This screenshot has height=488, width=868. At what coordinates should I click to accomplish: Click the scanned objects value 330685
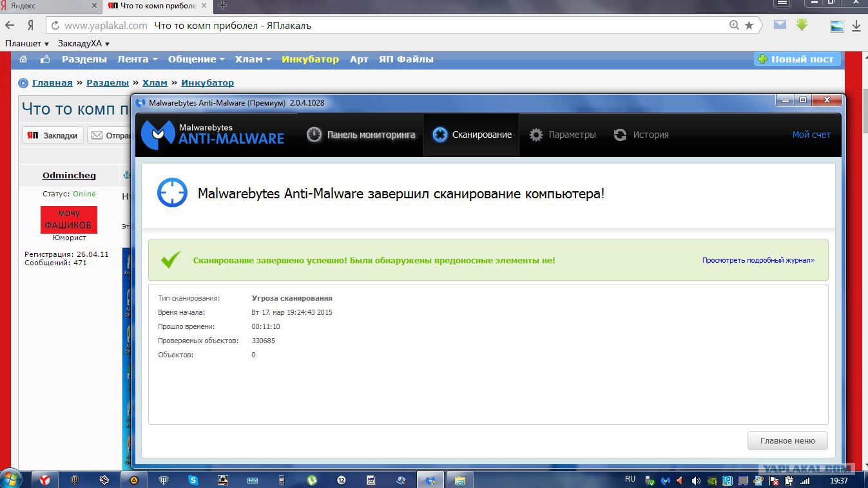[263, 341]
